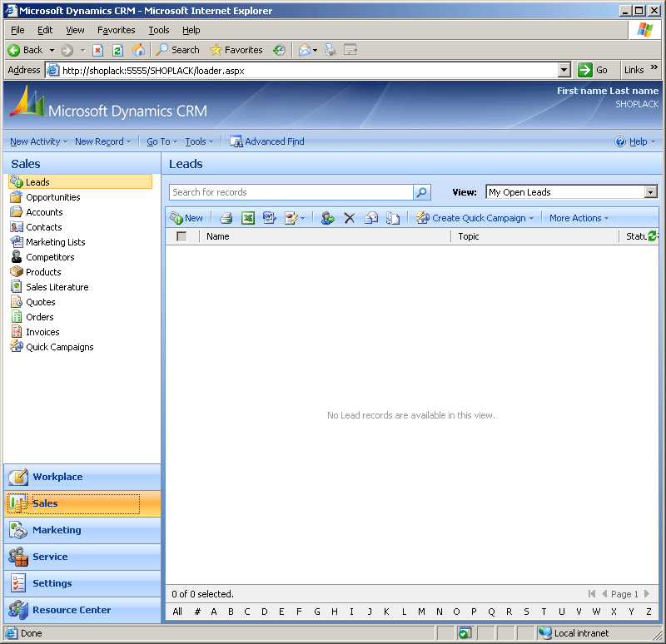
Task: Click the next page arrow
Action: (x=647, y=594)
